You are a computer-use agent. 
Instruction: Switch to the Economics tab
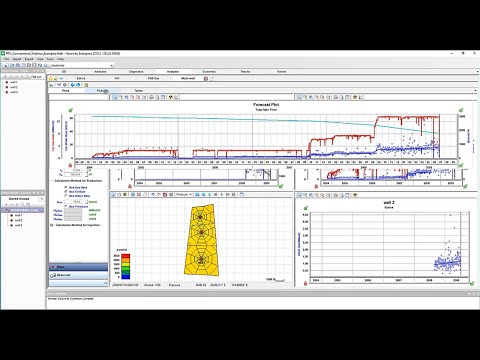click(x=209, y=71)
